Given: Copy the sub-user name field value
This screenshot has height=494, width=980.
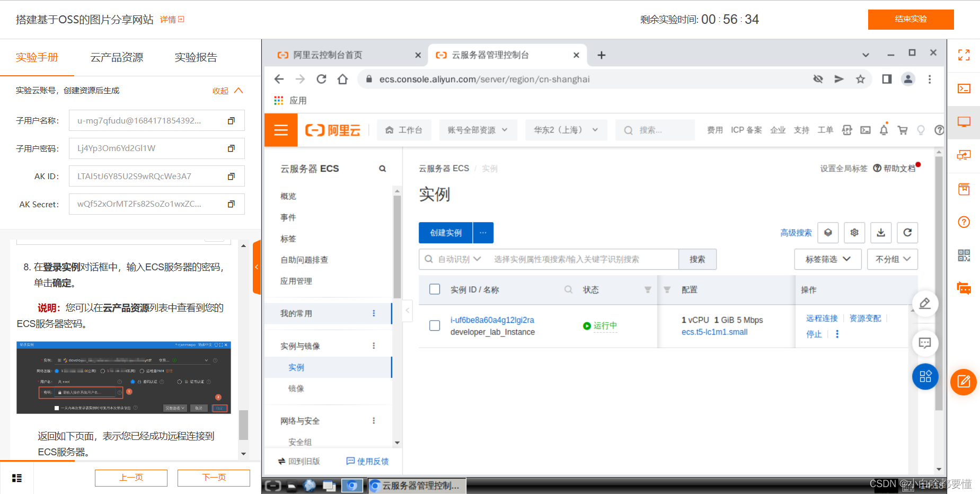Looking at the screenshot, I should pos(231,121).
